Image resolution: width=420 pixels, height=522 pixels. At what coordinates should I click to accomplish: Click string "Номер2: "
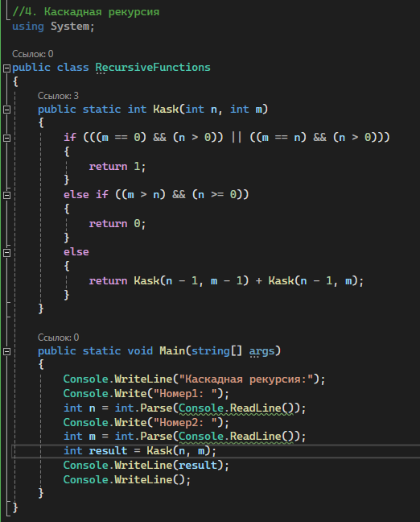point(185,423)
